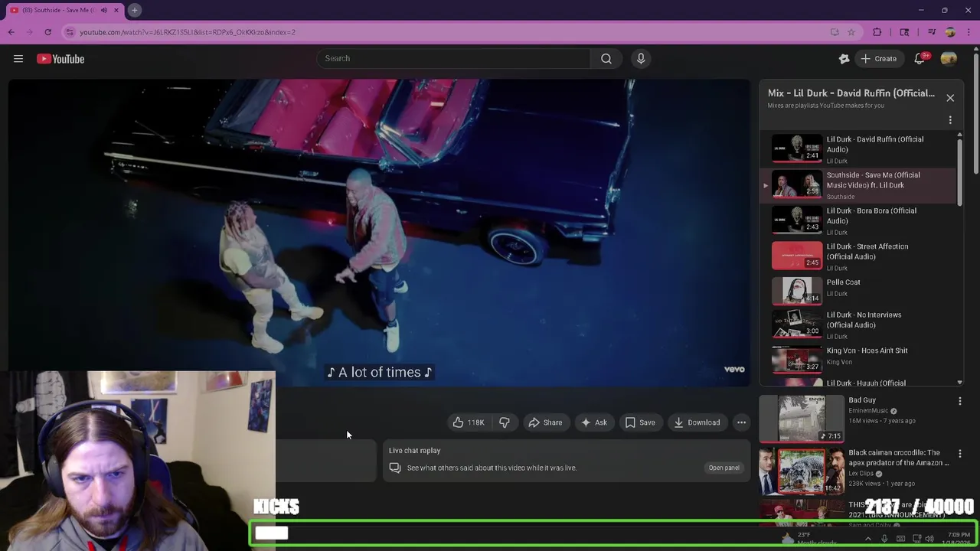Open Chrome profile avatar

pyautogui.click(x=950, y=32)
